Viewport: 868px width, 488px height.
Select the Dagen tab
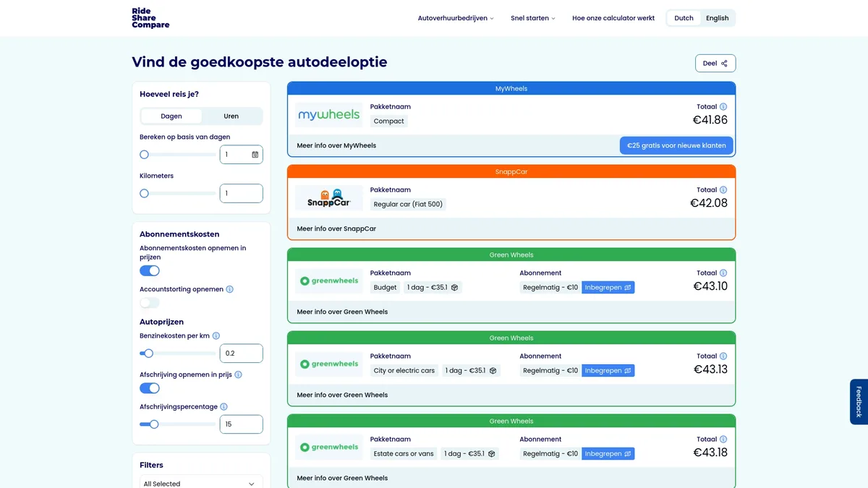(171, 116)
